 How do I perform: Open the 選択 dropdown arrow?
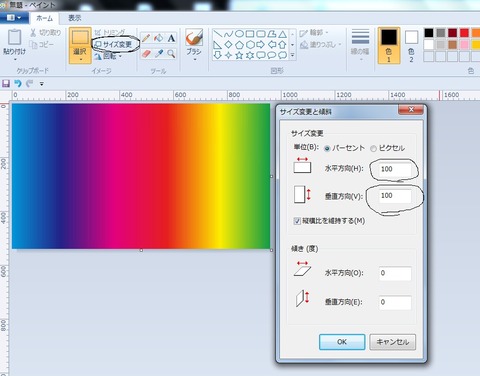pyautogui.click(x=80, y=60)
